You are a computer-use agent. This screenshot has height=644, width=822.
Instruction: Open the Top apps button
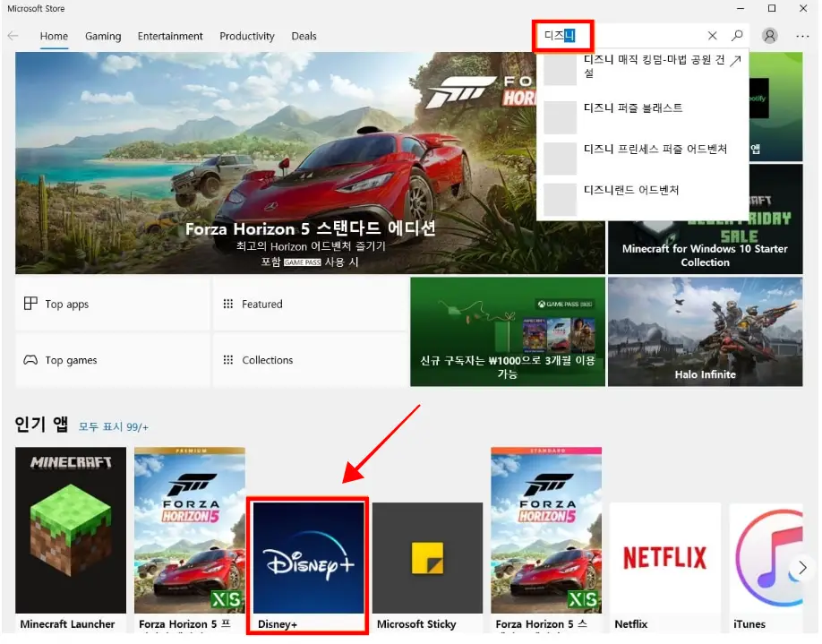(113, 304)
